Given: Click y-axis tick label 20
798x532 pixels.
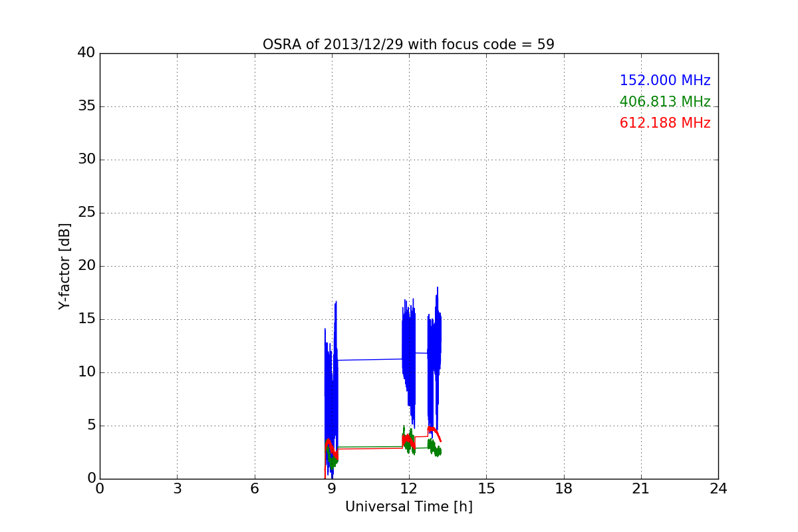Looking at the screenshot, I should pos(86,266).
